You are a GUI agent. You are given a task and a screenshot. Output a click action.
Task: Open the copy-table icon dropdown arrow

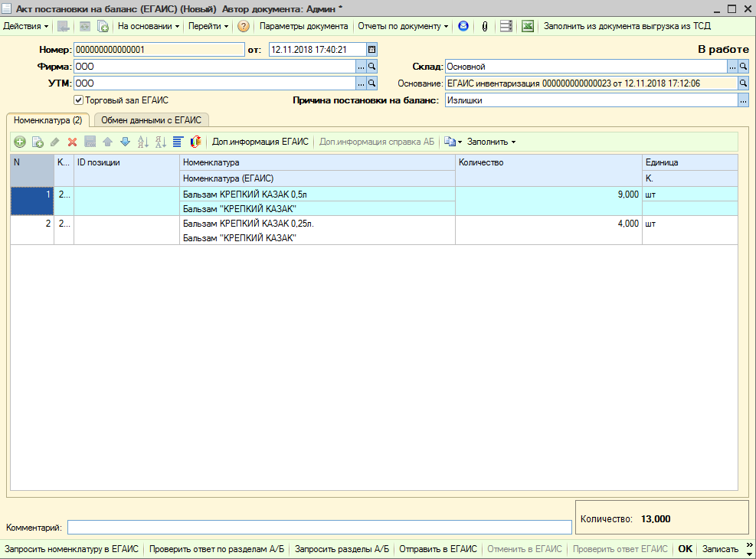pos(460,142)
